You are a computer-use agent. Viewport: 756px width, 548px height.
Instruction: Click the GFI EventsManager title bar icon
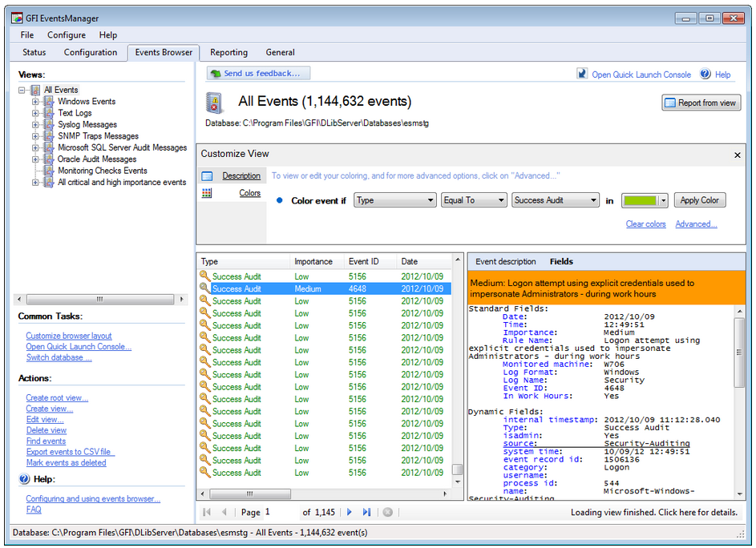coord(18,18)
